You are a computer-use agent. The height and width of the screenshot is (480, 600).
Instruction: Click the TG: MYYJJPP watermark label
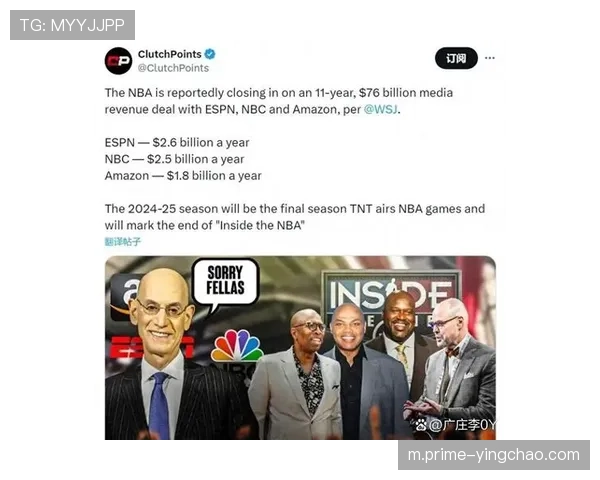72,25
